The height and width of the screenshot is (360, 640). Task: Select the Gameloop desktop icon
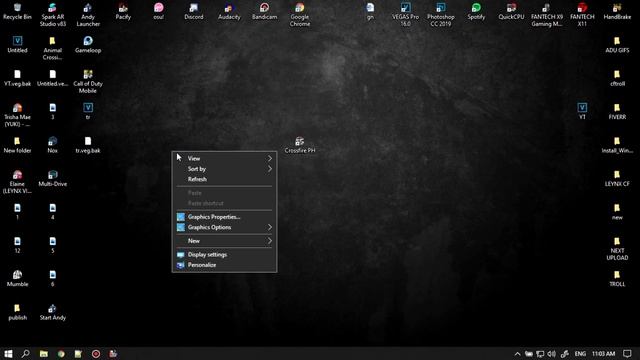[x=88, y=44]
